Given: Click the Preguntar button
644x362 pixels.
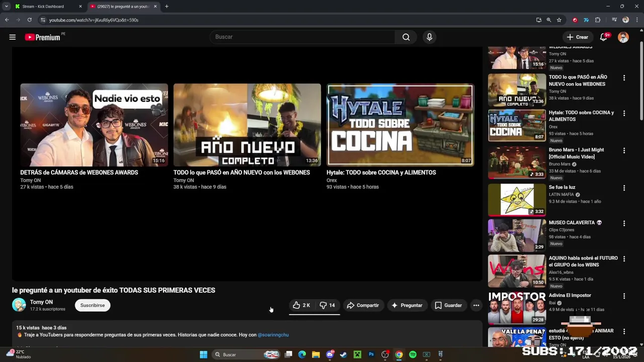Looking at the screenshot, I should (x=407, y=305).
